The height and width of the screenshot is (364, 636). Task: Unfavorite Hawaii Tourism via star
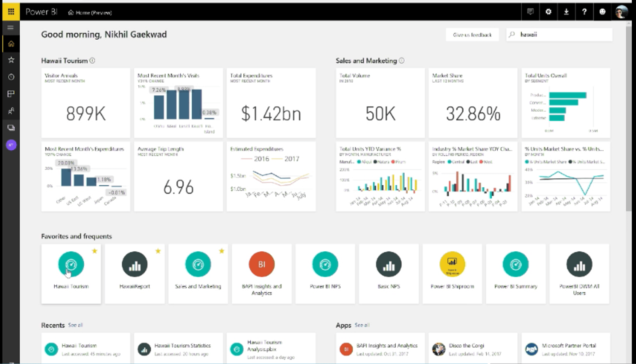tap(95, 251)
